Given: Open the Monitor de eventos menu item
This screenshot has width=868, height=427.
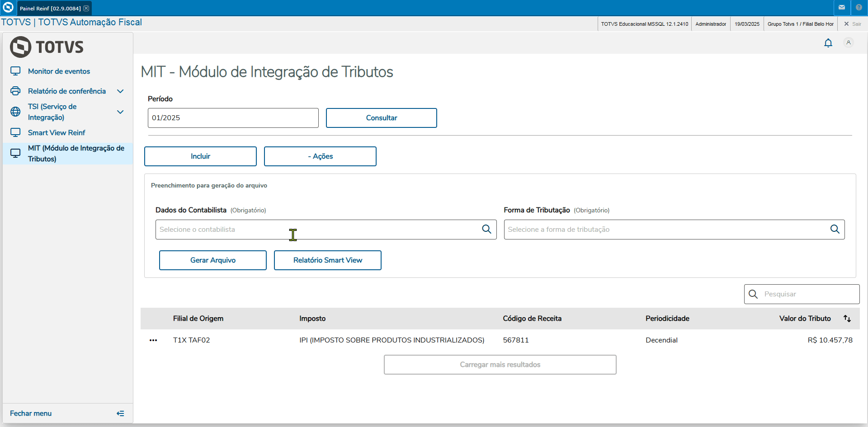Looking at the screenshot, I should click(x=68, y=71).
